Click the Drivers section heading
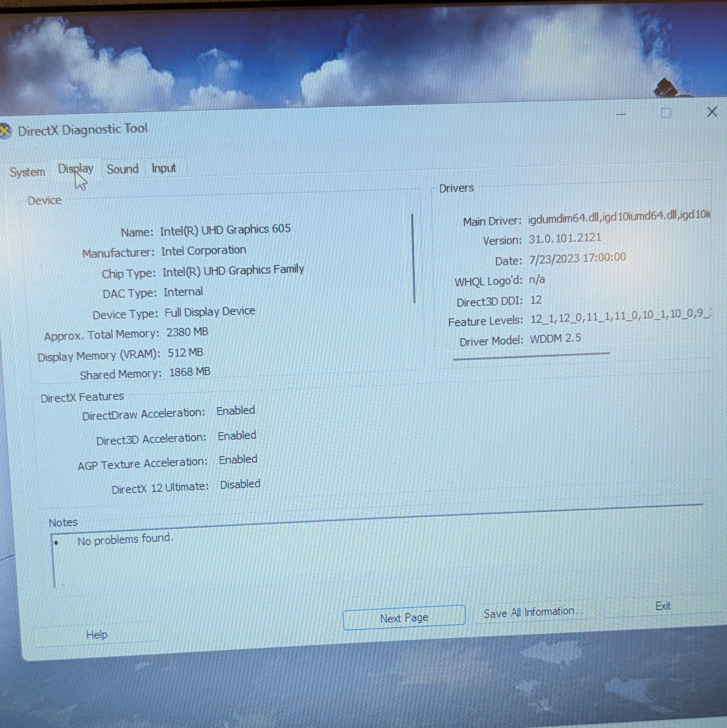 [x=456, y=188]
